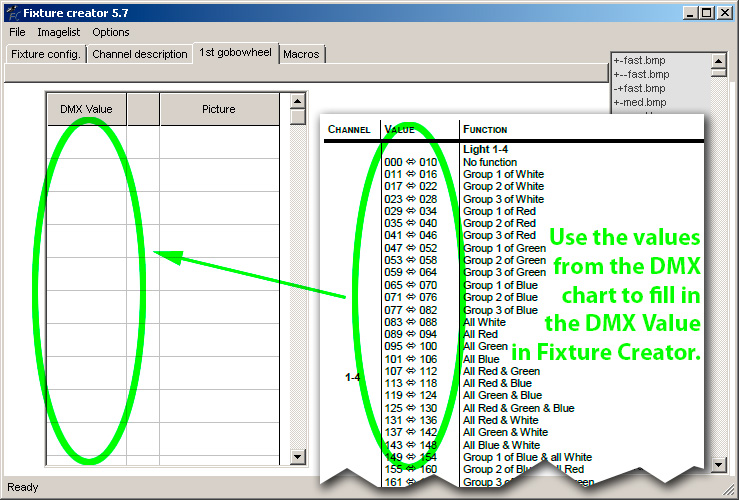Switch to the Macros tab
Image resolution: width=739 pixels, height=500 pixels.
pyautogui.click(x=301, y=54)
